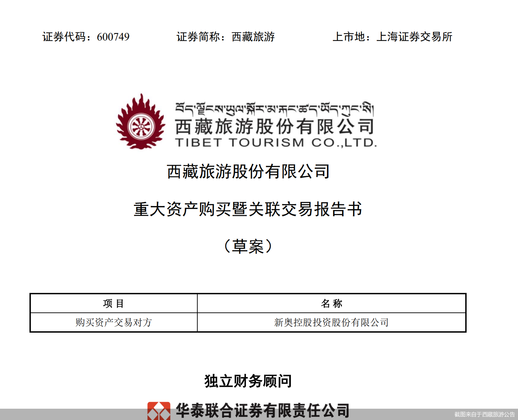Click the centered heading 西藏旅游股份有限公司
The height and width of the screenshot is (420, 518).
[248, 171]
